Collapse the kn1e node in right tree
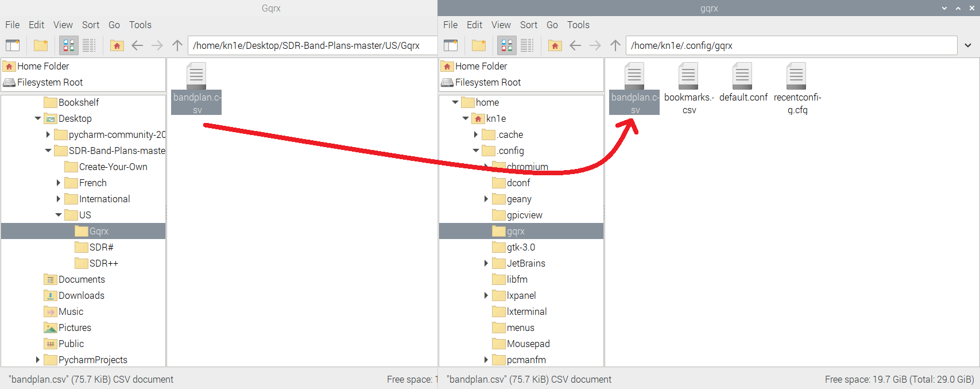Image resolution: width=980 pixels, height=389 pixels. pos(466,118)
